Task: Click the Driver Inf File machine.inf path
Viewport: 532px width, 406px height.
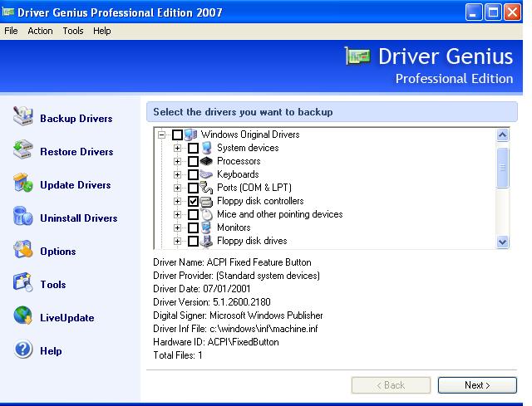Action: point(235,329)
